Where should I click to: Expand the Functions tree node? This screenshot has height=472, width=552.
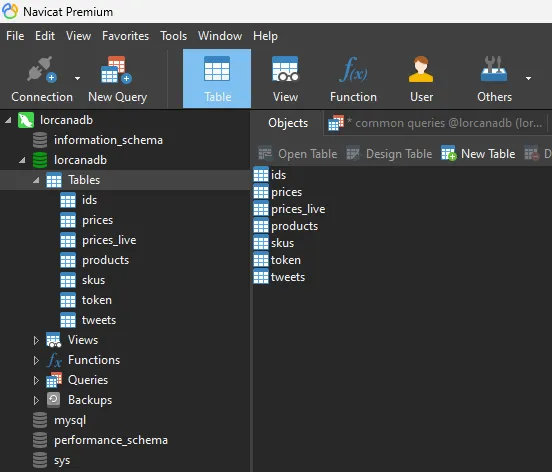36,360
